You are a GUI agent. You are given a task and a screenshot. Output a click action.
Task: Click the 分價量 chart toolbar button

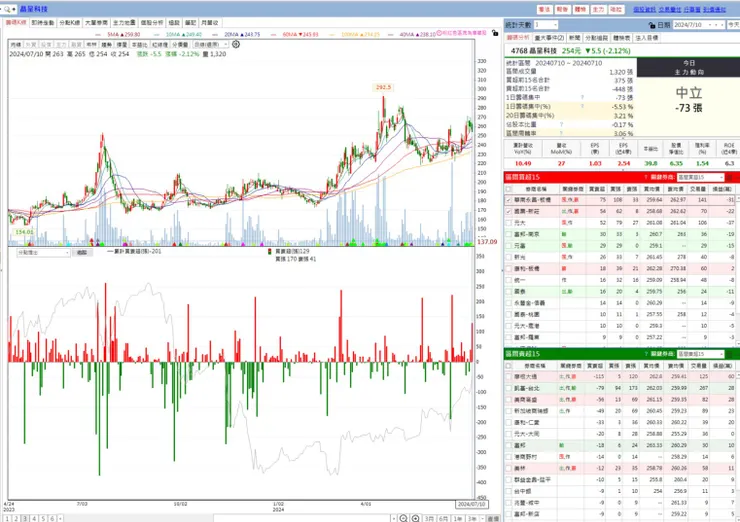pos(180,44)
